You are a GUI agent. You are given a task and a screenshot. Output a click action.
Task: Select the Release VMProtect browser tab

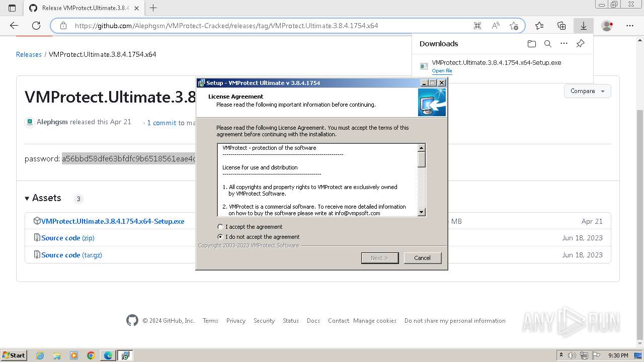click(x=85, y=8)
